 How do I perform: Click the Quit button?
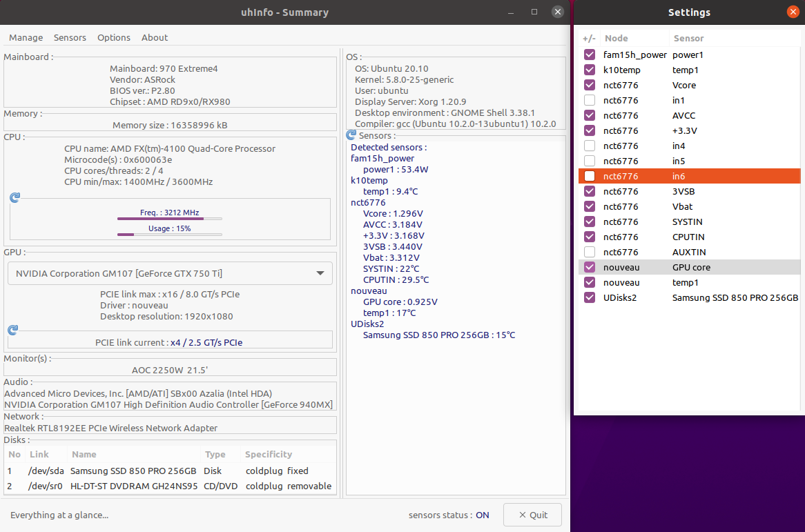click(532, 515)
